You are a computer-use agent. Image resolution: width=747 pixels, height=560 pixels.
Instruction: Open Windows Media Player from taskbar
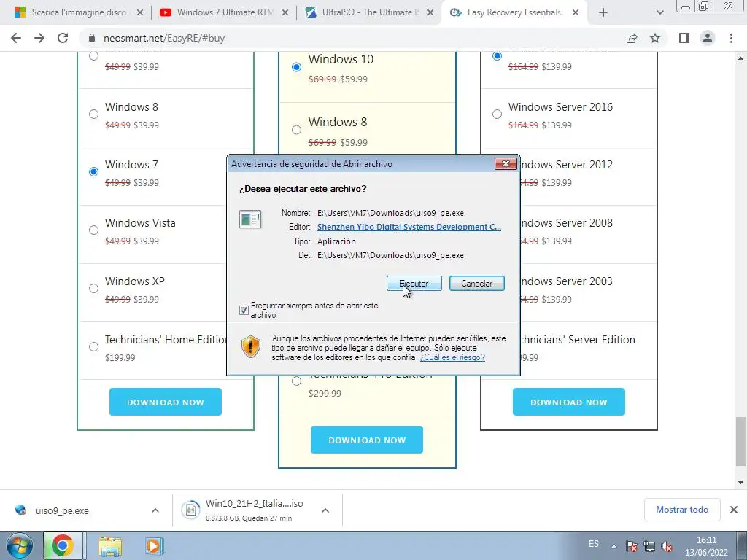point(155,545)
